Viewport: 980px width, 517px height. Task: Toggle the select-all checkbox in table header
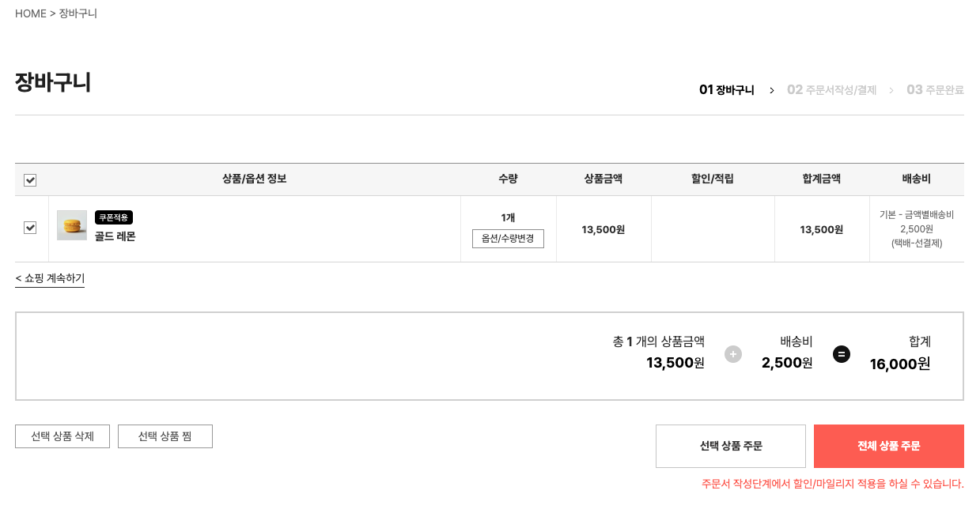point(29,180)
